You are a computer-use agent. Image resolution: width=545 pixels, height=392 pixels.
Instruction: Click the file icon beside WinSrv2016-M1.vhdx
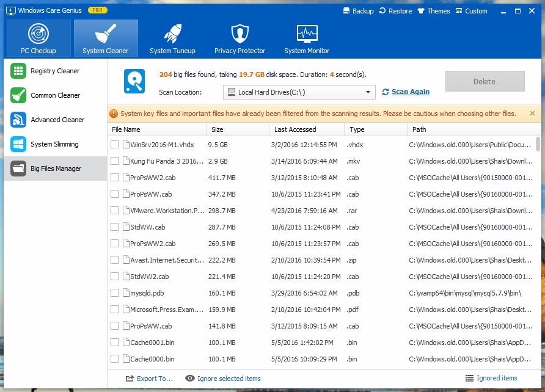(x=126, y=145)
